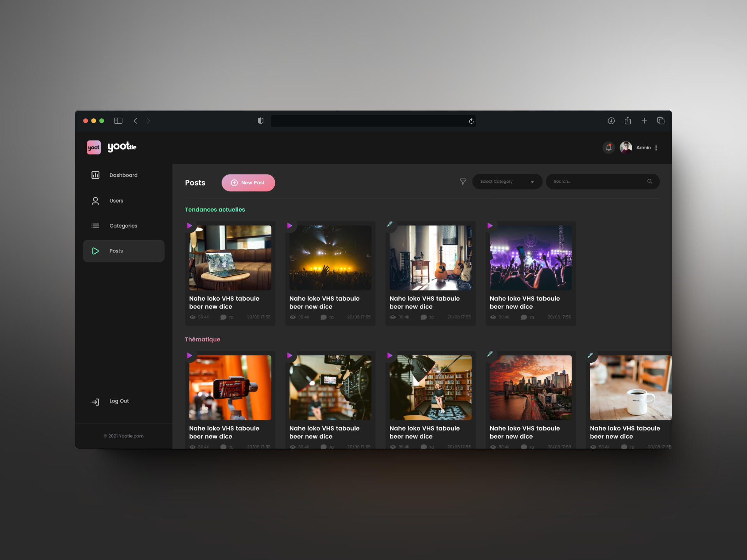Open the purple concert crowd post thumbnail
747x560 pixels.
530,258
